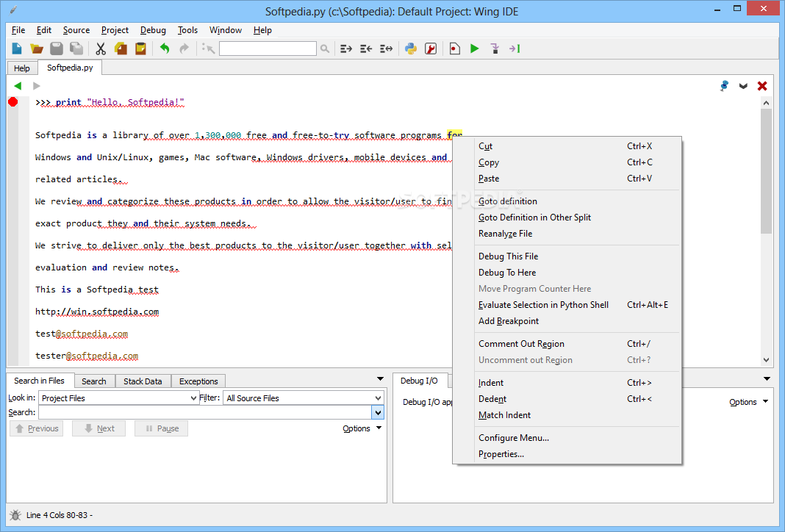Open the right panel tabs menu arrow
The height and width of the screenshot is (532, 785).
click(767, 379)
